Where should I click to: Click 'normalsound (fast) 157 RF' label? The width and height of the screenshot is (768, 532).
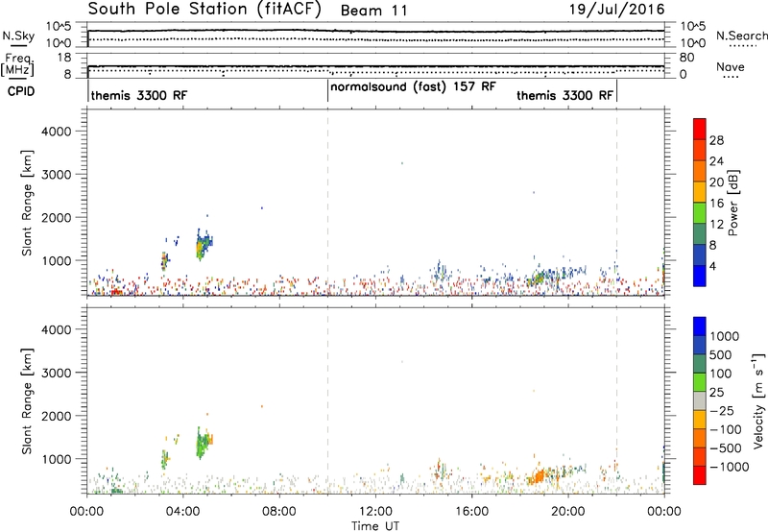click(x=414, y=87)
